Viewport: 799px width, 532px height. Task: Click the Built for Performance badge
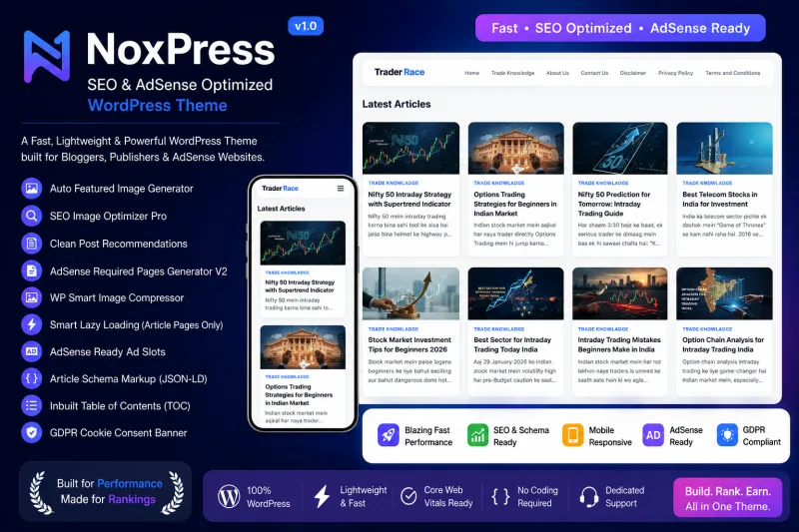[106, 491]
